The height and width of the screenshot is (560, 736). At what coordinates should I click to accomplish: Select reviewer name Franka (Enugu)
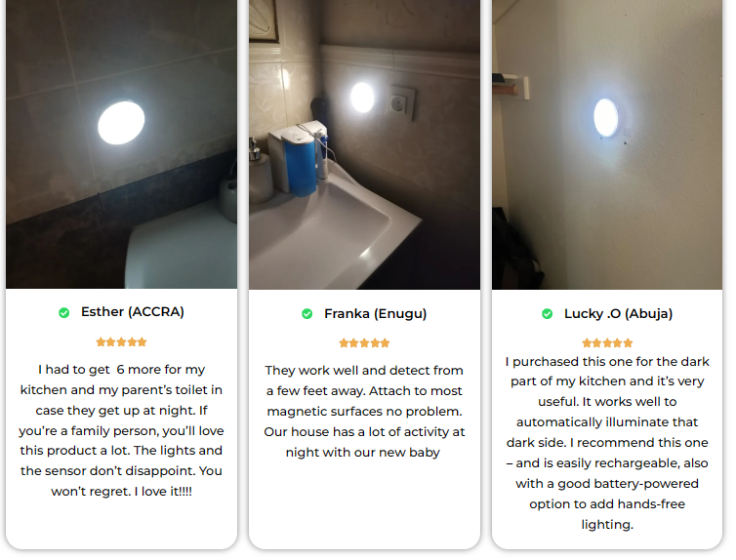[x=376, y=313]
